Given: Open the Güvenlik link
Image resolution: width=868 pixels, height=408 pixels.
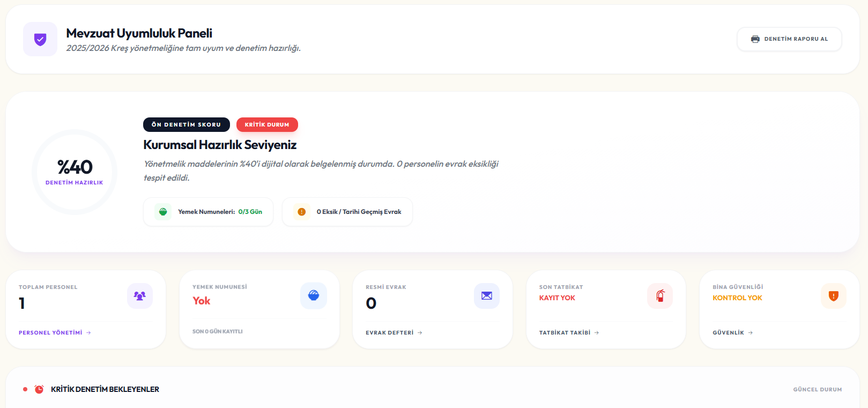Looking at the screenshot, I should point(733,333).
